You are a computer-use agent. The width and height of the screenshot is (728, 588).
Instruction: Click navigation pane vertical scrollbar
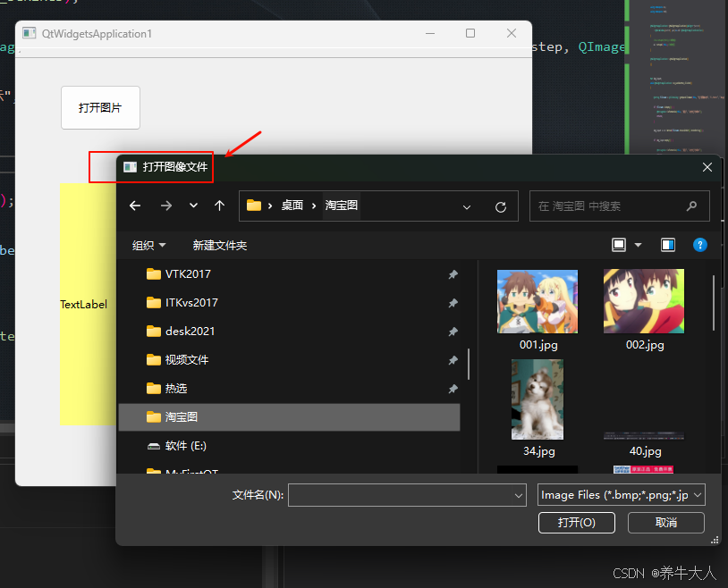[469, 365]
